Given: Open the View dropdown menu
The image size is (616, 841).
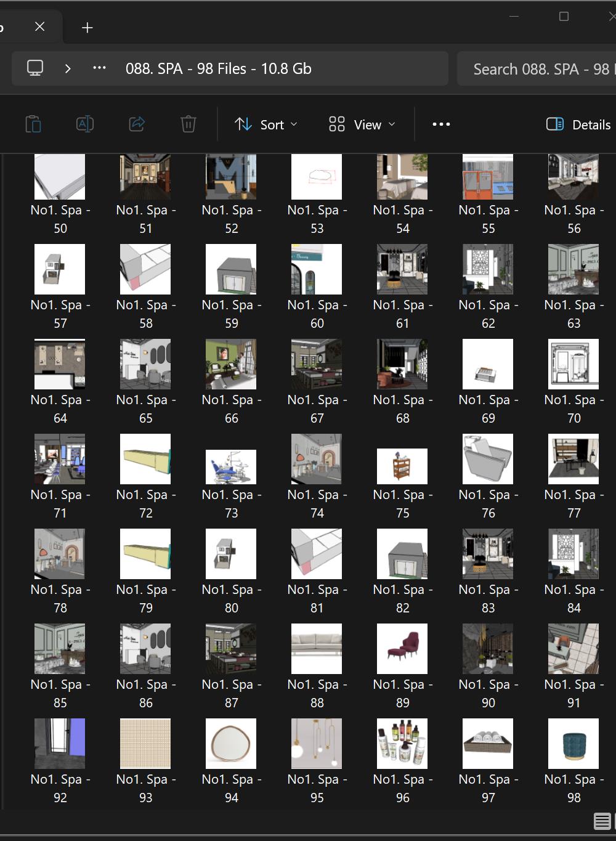Looking at the screenshot, I should click(362, 124).
